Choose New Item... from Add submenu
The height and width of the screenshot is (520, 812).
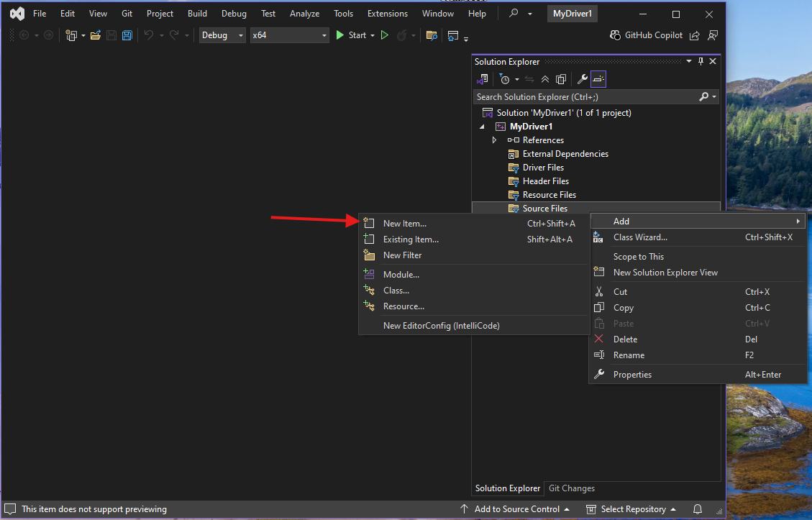click(474, 223)
